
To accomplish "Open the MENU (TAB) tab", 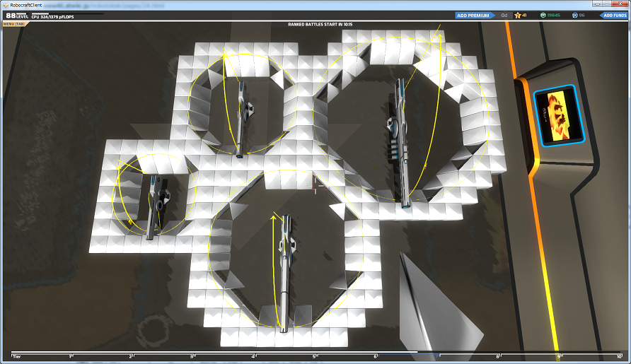I will 14,24.
